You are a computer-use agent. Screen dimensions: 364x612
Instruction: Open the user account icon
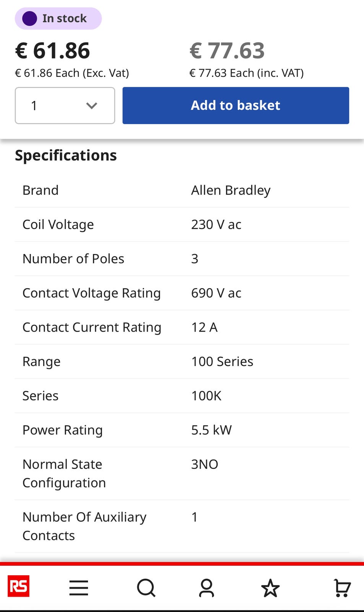[206, 588]
